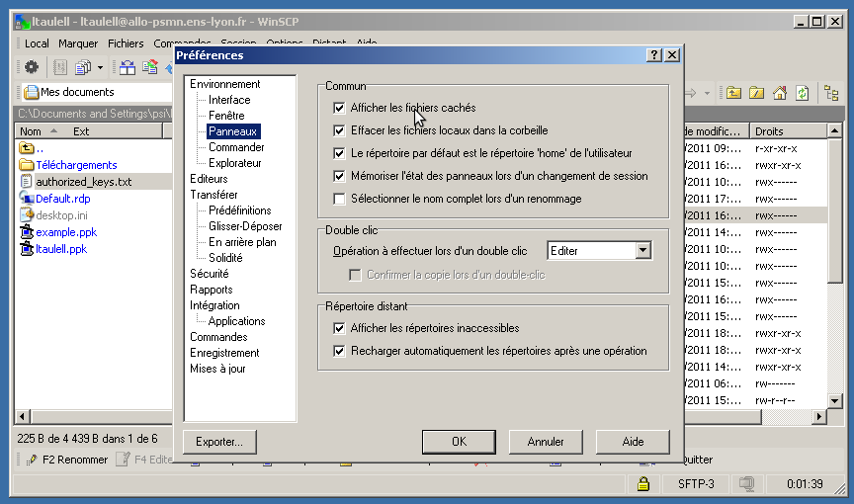The height and width of the screenshot is (504, 854).
Task: Open the forward history dropdown arrow
Action: coord(707,94)
